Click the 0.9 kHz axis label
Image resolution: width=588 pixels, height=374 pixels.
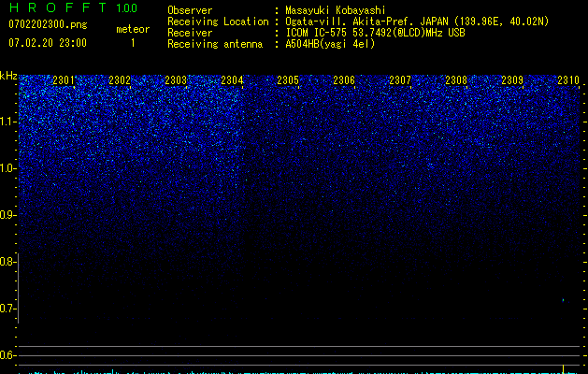click(x=7, y=215)
